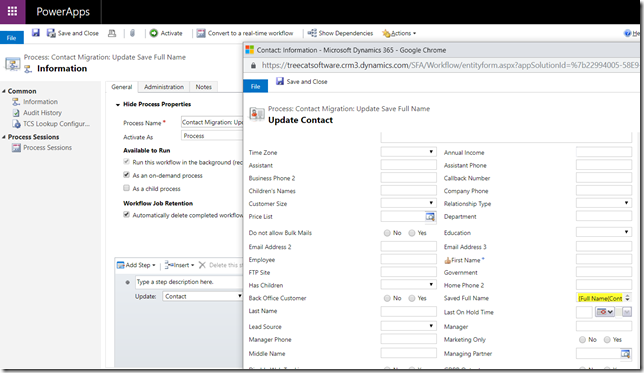
Task: Click Show Dependencies in toolbar
Action: 340,33
